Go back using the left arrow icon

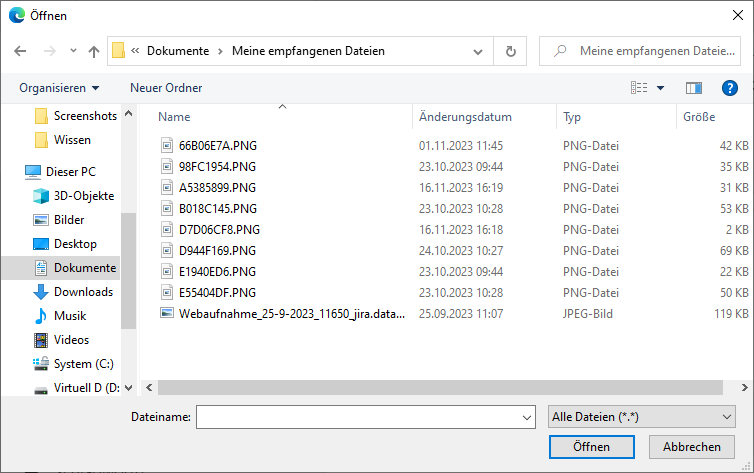20,51
